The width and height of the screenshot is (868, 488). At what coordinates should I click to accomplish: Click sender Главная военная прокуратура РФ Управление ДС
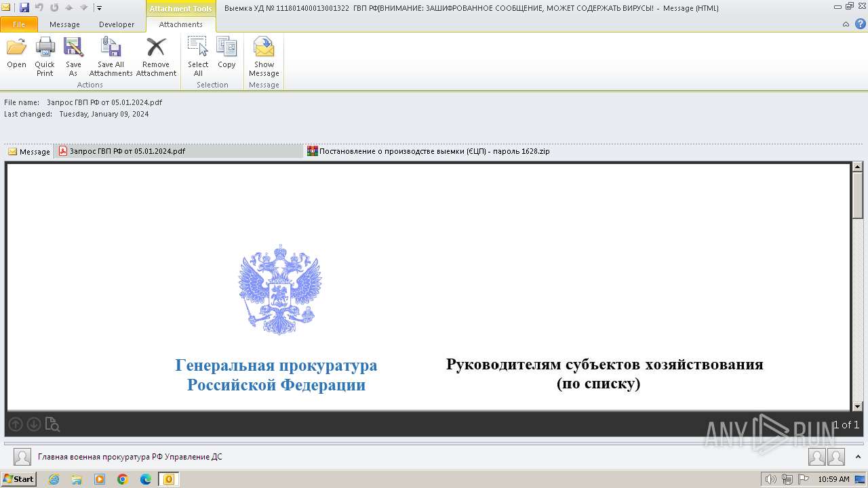130,457
